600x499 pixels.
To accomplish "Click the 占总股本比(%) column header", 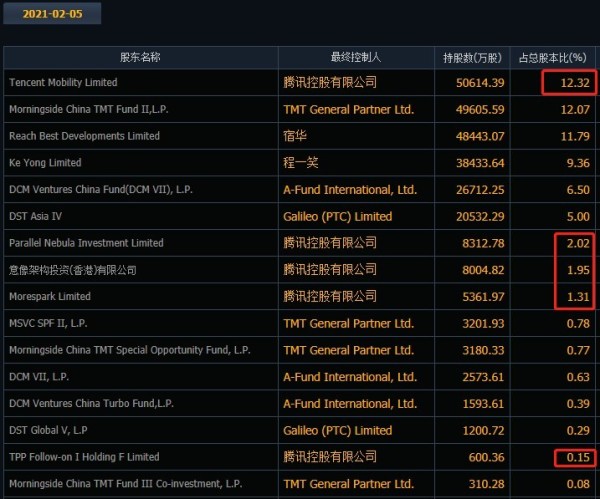I will [x=552, y=57].
